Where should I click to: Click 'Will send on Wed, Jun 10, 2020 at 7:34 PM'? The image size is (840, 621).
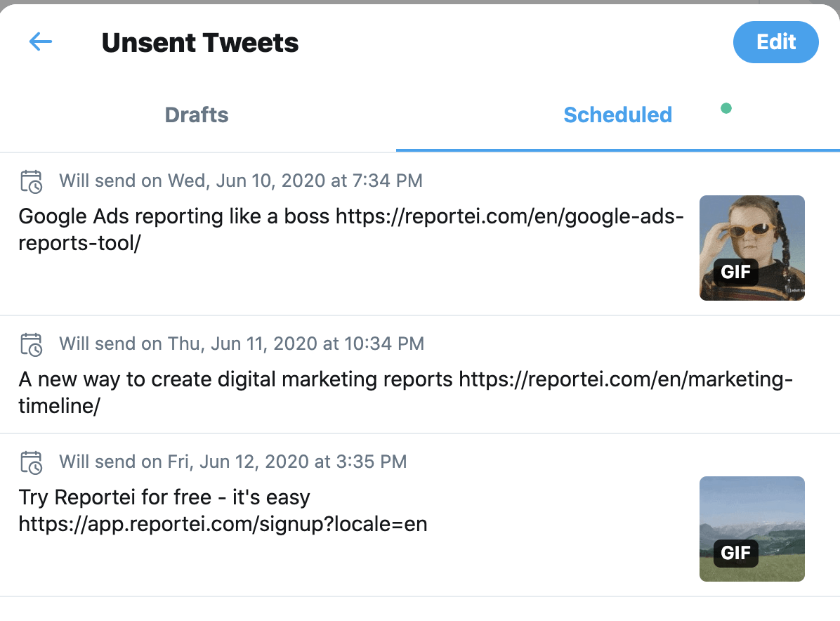click(x=240, y=181)
